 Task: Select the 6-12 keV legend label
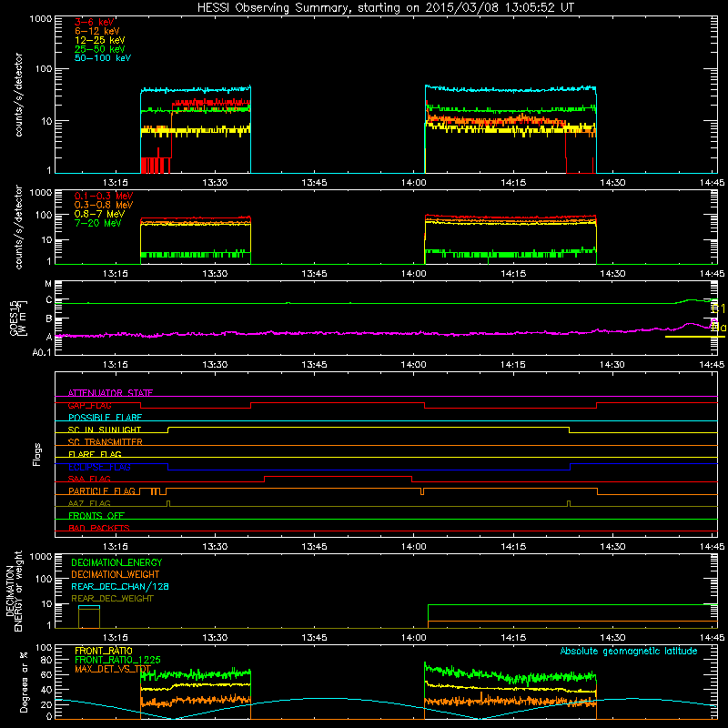97,31
